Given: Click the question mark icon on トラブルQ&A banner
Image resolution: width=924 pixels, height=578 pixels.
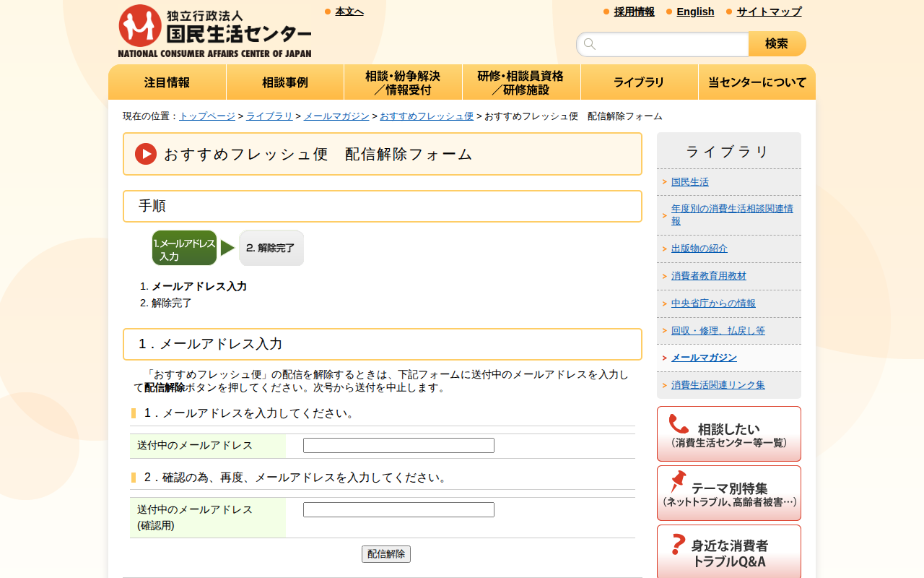Looking at the screenshot, I should point(678,544).
